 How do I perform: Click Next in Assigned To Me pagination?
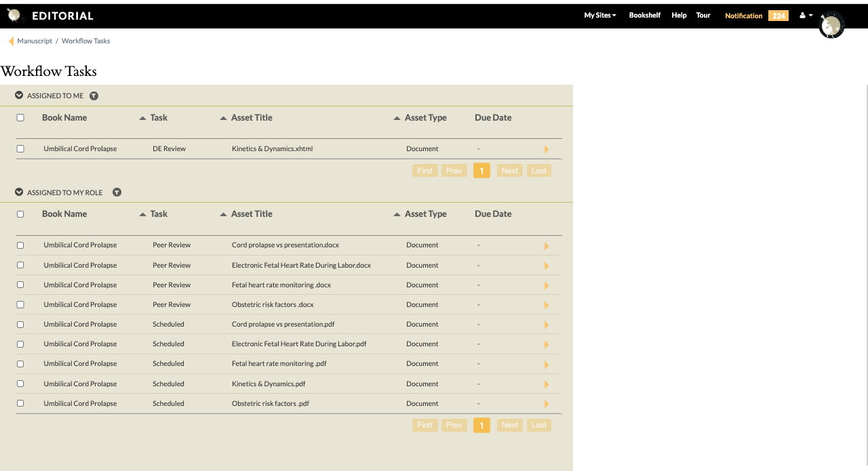click(510, 171)
